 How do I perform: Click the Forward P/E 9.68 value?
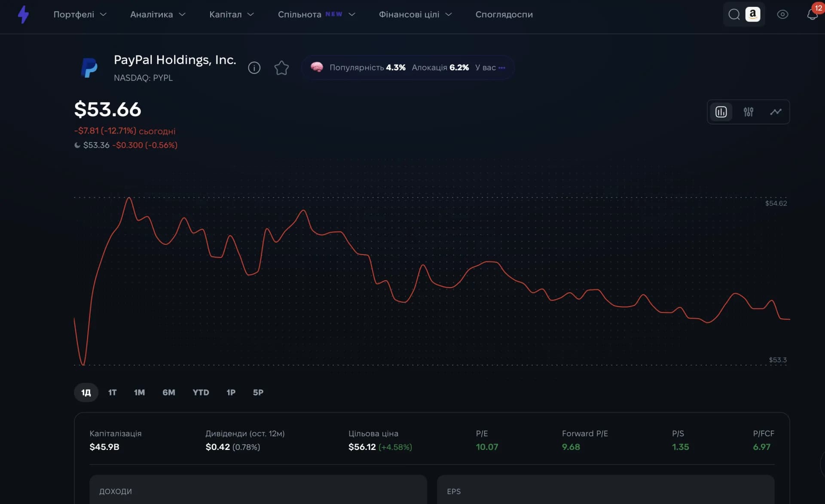point(571,447)
